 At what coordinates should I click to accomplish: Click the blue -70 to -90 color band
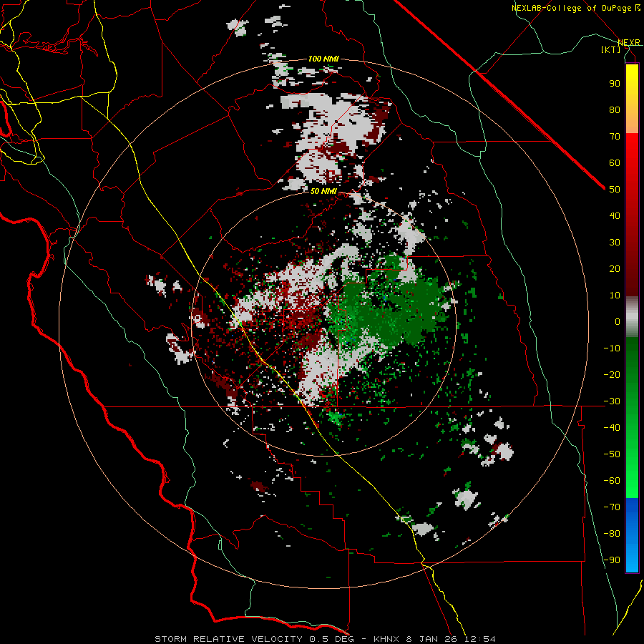(632, 535)
